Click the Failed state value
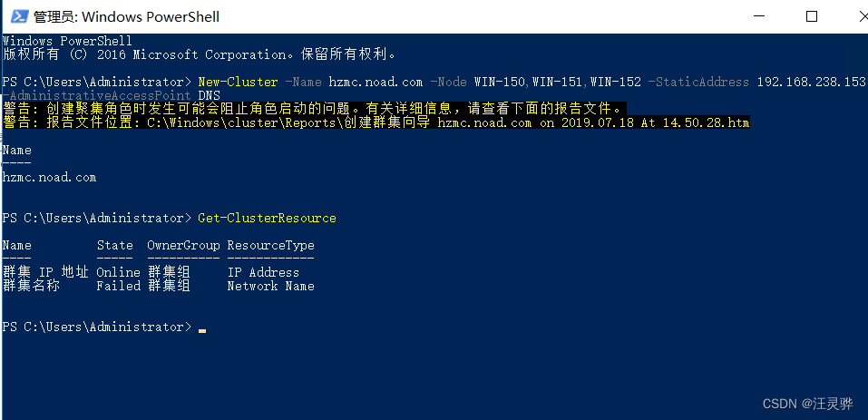868x420 pixels. click(119, 286)
